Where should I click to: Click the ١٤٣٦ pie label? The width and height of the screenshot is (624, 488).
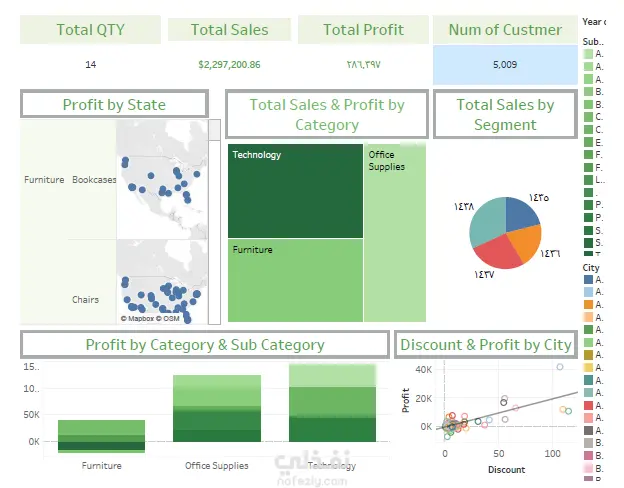point(550,253)
